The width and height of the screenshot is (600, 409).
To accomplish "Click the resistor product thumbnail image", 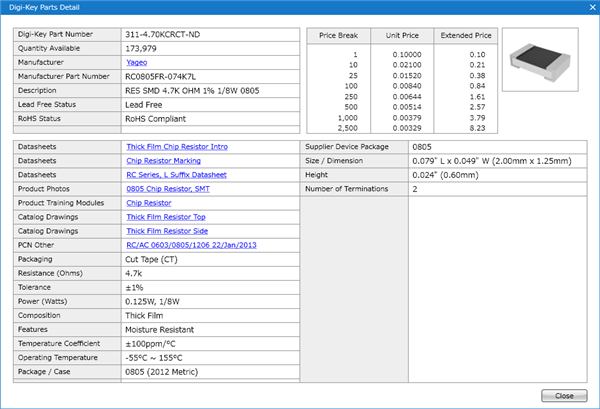I will 540,60.
